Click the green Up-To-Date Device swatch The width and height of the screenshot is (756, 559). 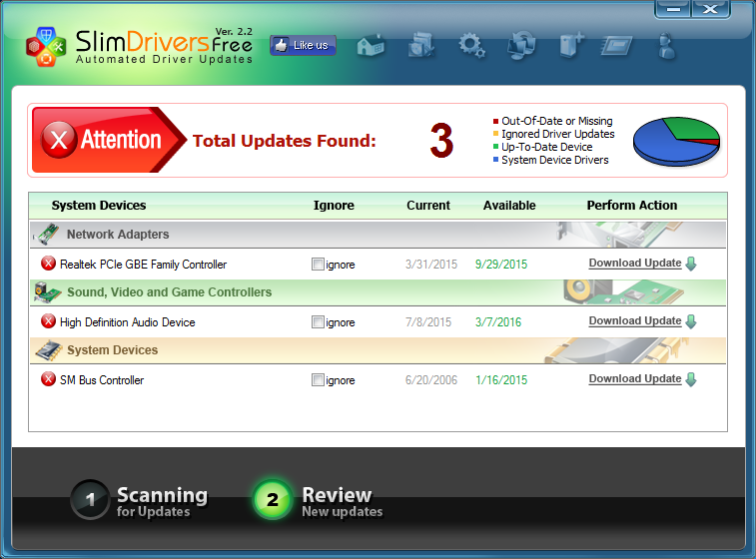(495, 147)
